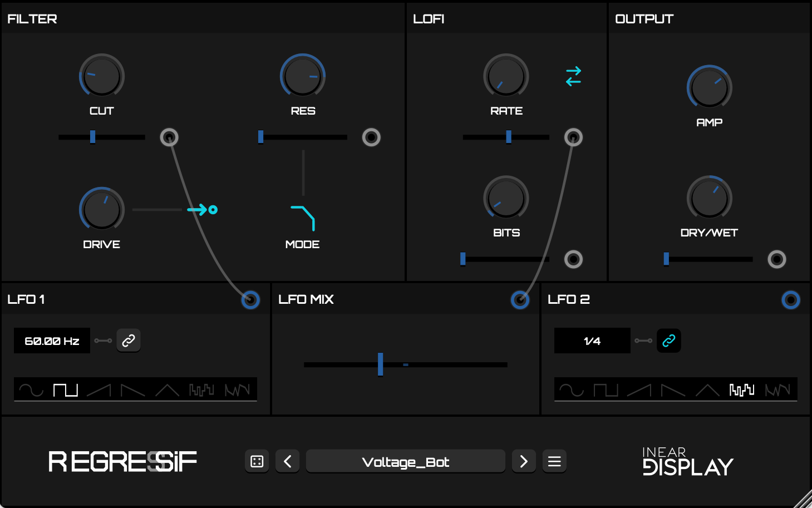This screenshot has height=508, width=812.
Task: Click the RES knob
Action: click(x=303, y=76)
